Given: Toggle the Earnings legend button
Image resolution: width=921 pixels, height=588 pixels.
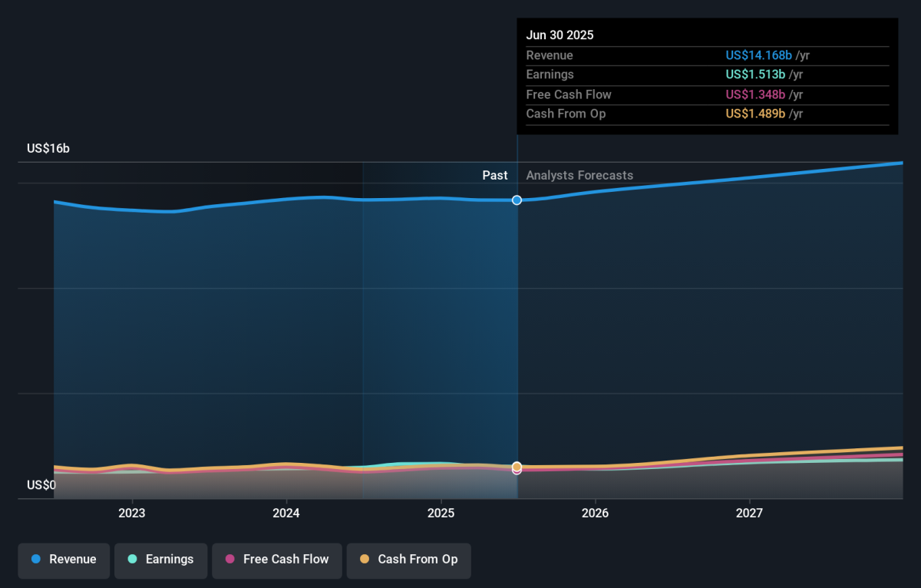Looking at the screenshot, I should 160,560.
